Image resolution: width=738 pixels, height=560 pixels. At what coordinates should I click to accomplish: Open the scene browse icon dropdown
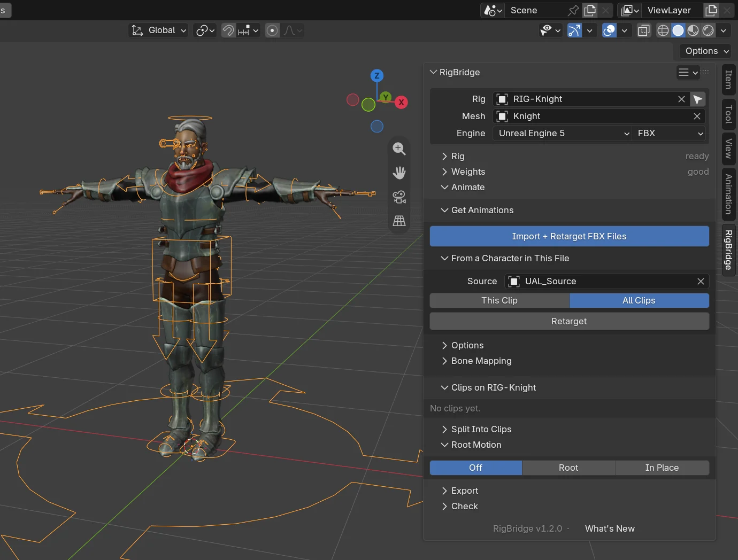pos(493,10)
